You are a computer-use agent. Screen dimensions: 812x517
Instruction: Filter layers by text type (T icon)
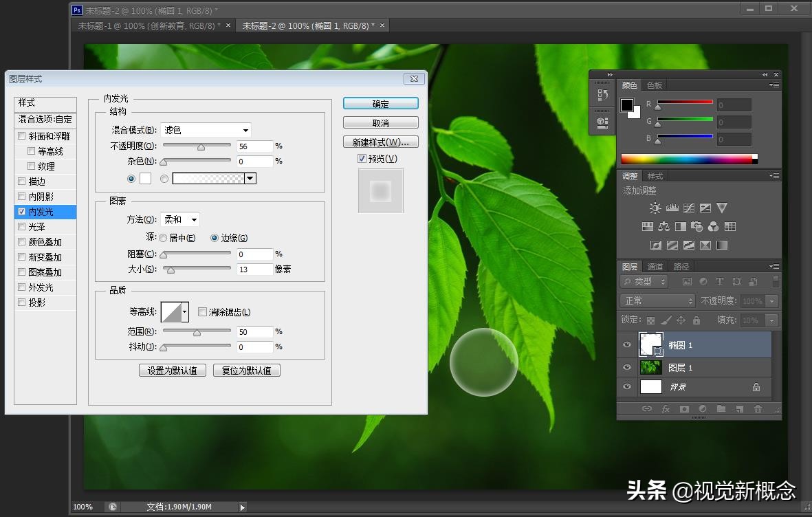point(720,281)
